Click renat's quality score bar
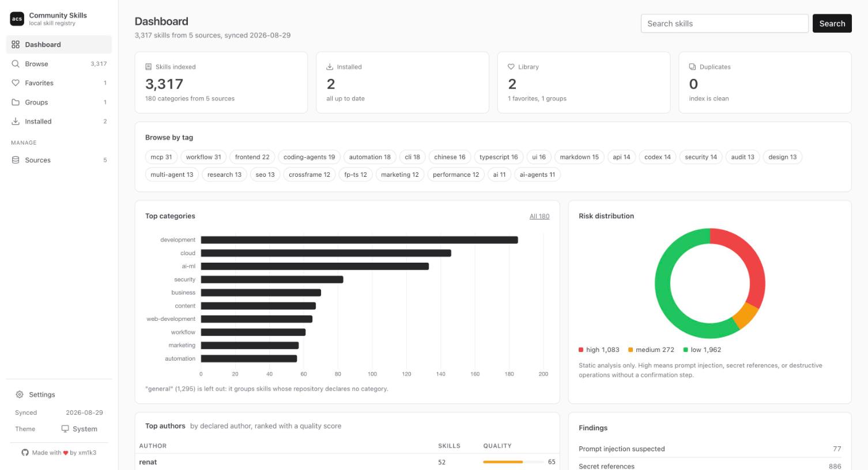The height and width of the screenshot is (470, 868). click(513, 462)
